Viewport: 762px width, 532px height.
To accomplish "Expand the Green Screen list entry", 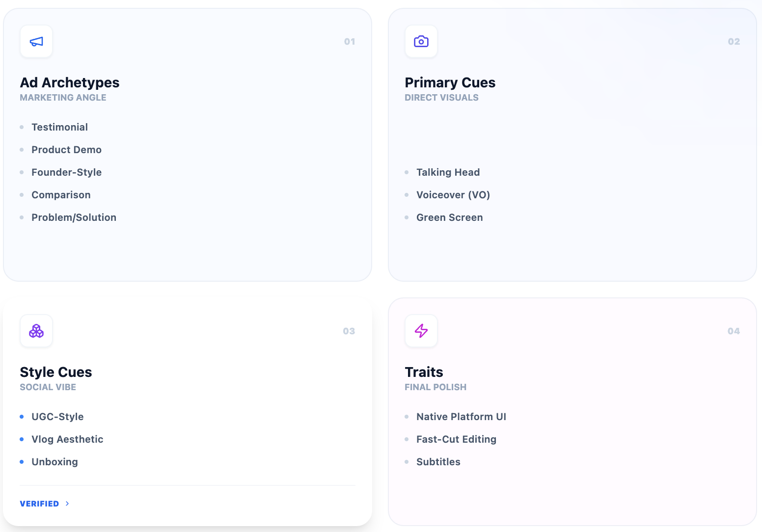I will point(449,217).
